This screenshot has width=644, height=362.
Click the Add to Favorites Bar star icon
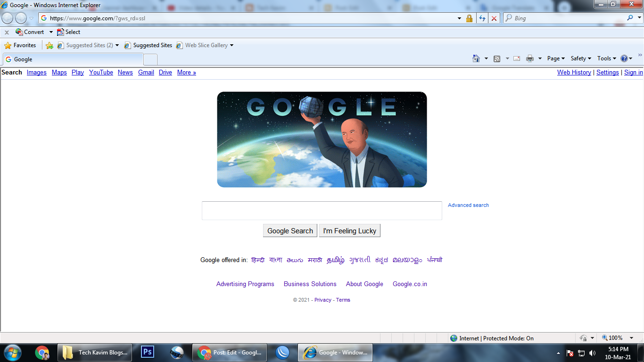click(x=50, y=45)
